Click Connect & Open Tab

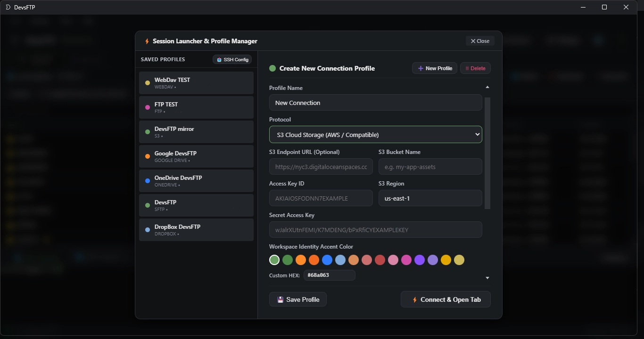(x=446, y=299)
